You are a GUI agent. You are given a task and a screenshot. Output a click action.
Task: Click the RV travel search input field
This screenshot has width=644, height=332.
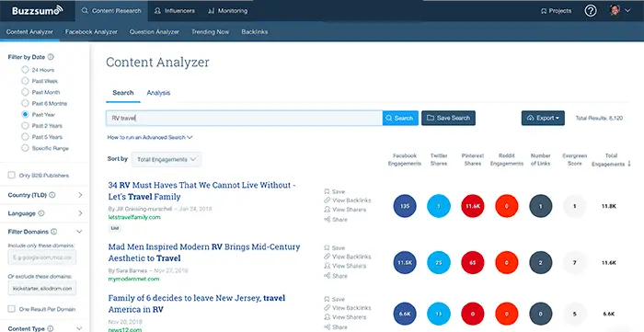coord(244,119)
